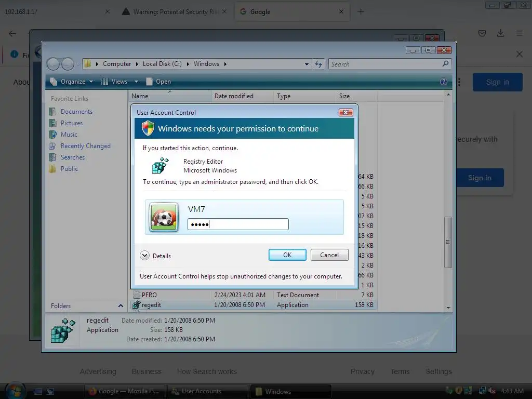Click Explorer forward navigation button
Image resolution: width=532 pixels, height=399 pixels.
tap(68, 64)
